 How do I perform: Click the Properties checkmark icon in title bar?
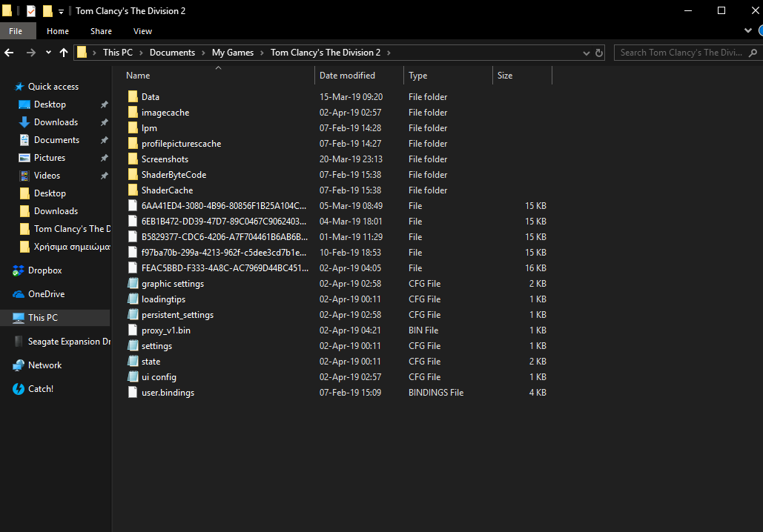point(30,10)
